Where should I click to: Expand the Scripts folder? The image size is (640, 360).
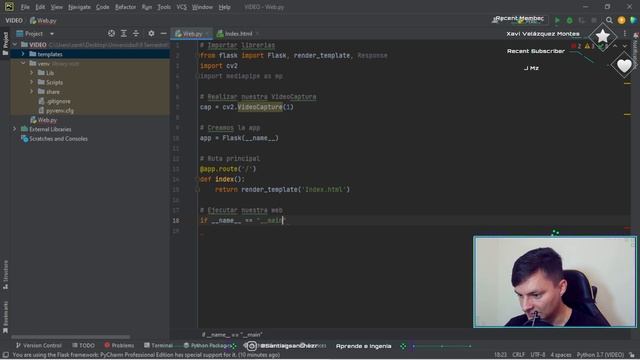31,82
